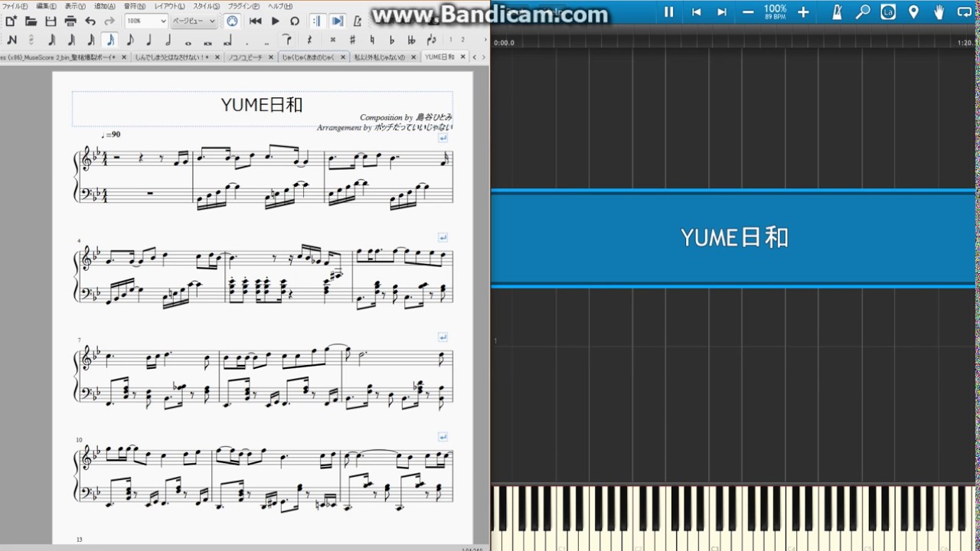This screenshot has height=551, width=980.
Task: Open the ファイル(F) menu
Action: coord(15,6)
